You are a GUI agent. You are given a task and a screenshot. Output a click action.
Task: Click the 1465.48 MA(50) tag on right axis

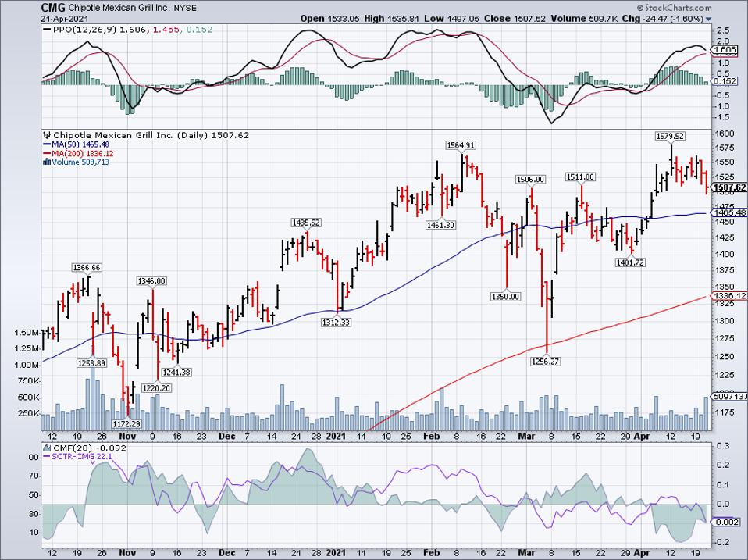(729, 212)
